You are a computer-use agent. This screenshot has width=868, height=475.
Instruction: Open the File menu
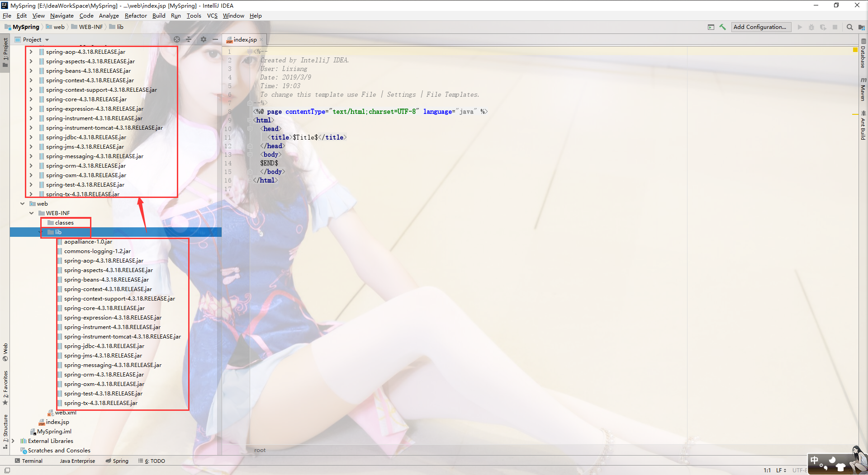point(7,16)
